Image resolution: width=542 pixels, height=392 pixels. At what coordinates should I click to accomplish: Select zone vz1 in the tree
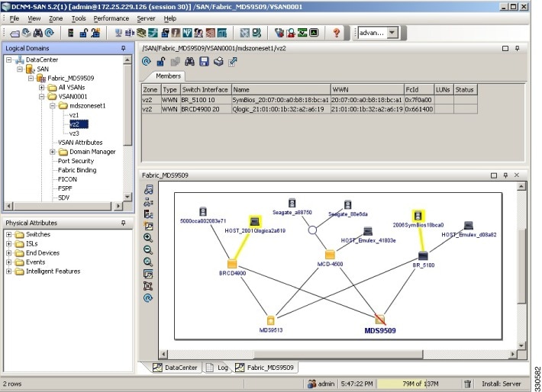click(74, 115)
